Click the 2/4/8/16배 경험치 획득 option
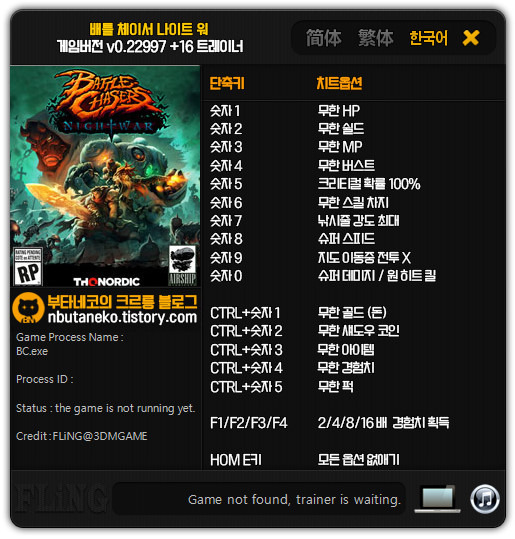This screenshot has height=539, width=515. point(383,423)
